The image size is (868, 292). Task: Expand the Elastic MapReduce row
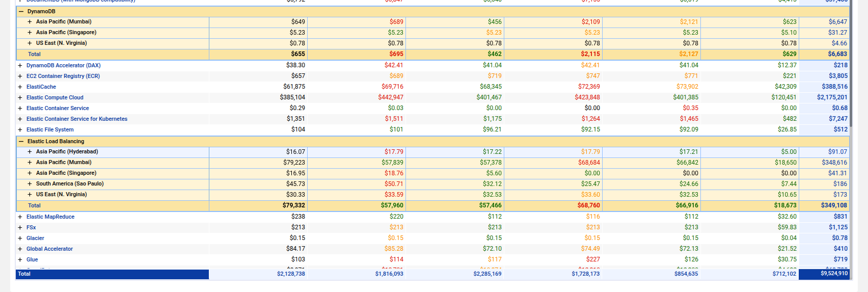(20, 217)
